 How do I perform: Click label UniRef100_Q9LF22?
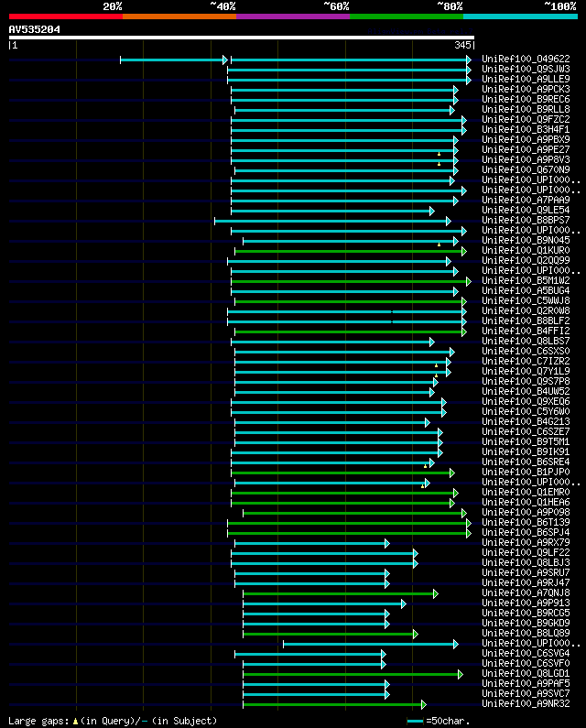[x=526, y=552]
